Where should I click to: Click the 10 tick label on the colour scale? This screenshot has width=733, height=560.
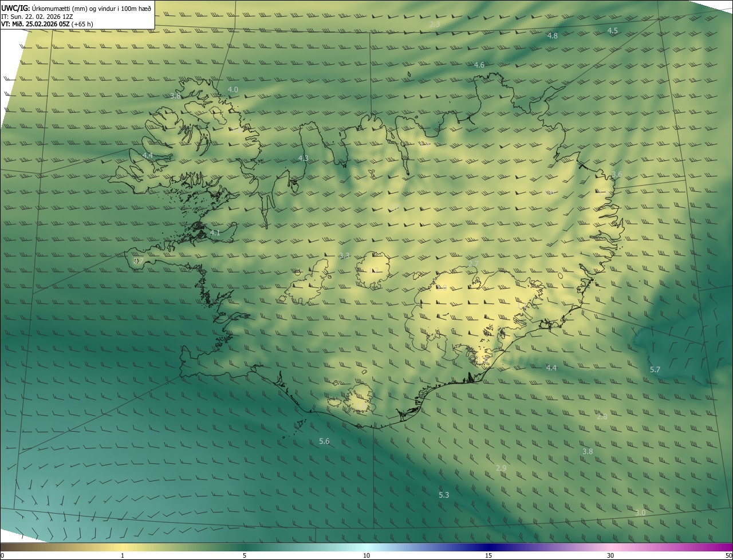pyautogui.click(x=366, y=555)
